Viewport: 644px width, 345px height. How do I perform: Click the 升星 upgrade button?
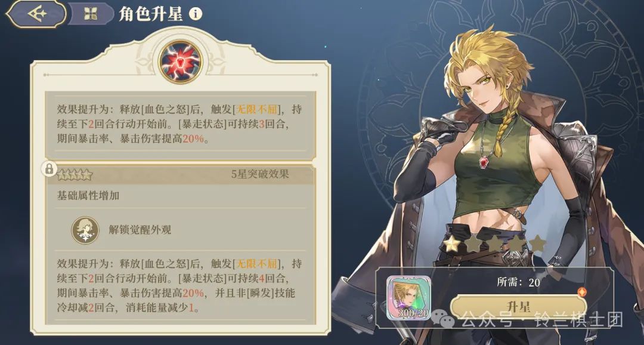pyautogui.click(x=518, y=307)
